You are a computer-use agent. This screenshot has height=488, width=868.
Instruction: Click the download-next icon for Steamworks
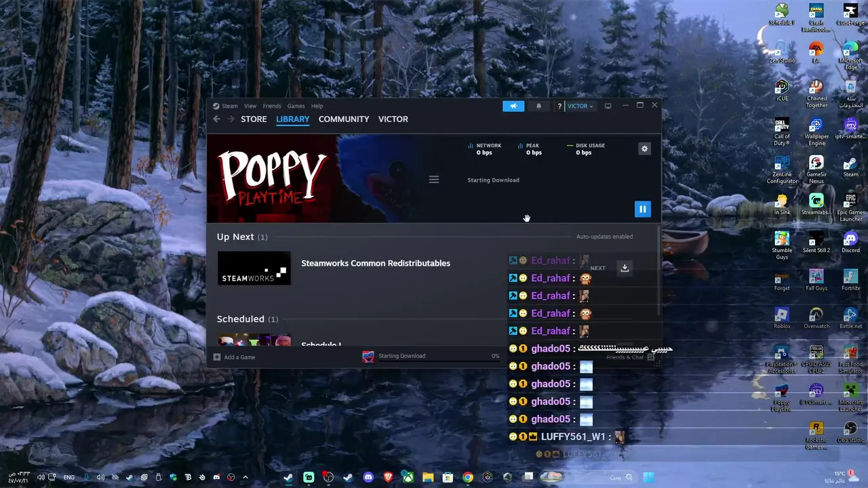[625, 268]
